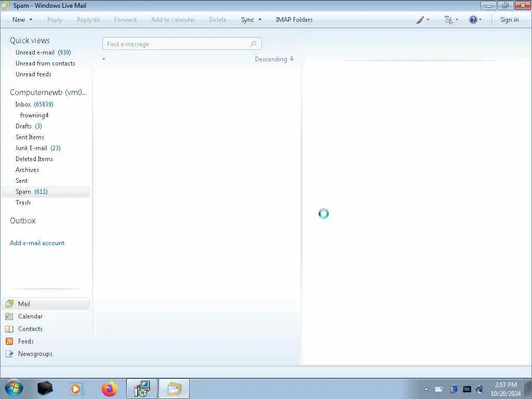The width and height of the screenshot is (532, 399).
Task: Switch to the Mail section
Action: [x=46, y=303]
